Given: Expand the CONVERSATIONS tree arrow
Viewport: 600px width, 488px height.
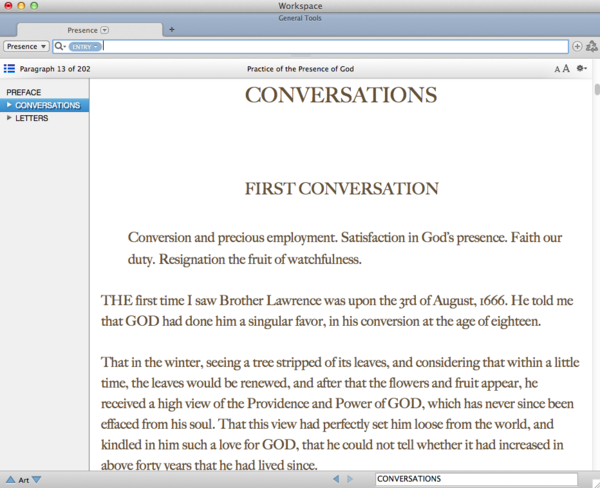Looking at the screenshot, I should click(9, 105).
